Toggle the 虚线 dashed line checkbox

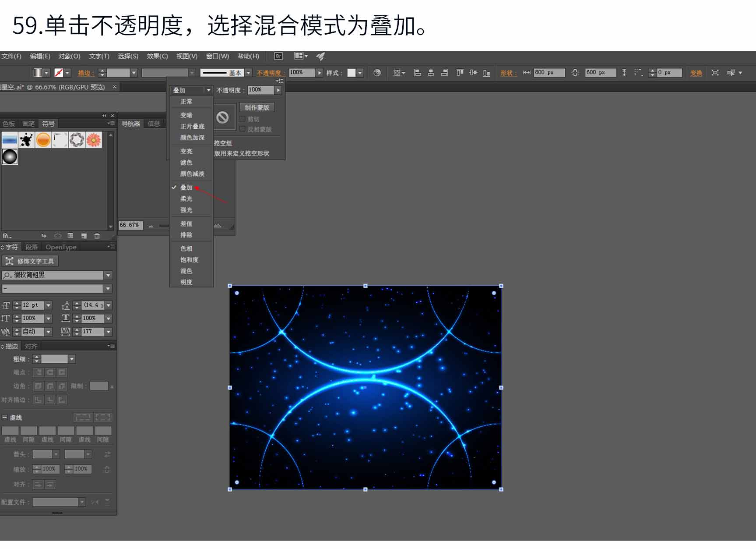click(x=5, y=417)
